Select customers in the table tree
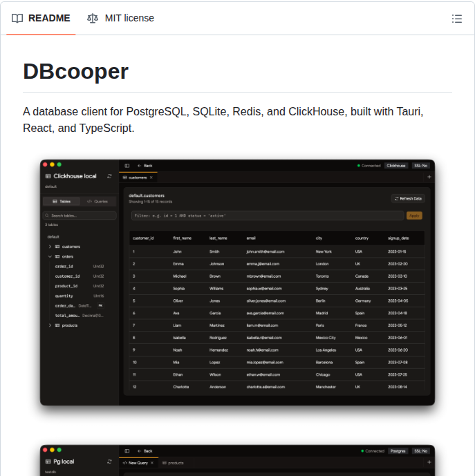 point(71,247)
